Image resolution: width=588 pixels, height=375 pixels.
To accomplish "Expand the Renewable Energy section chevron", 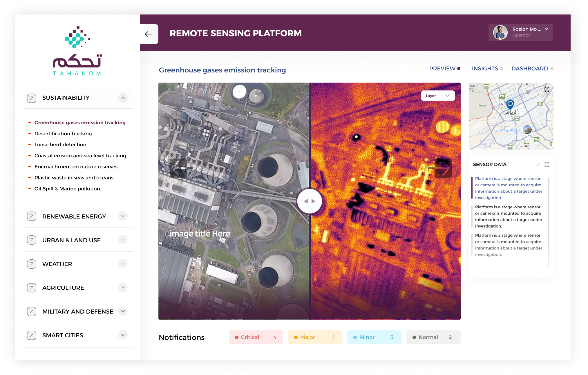I will (x=123, y=216).
